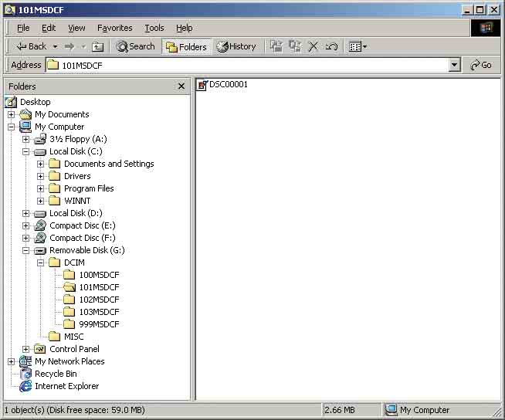Screen dimensions: 505x420
Task: Expand My Documents node
Action: (x=12, y=114)
